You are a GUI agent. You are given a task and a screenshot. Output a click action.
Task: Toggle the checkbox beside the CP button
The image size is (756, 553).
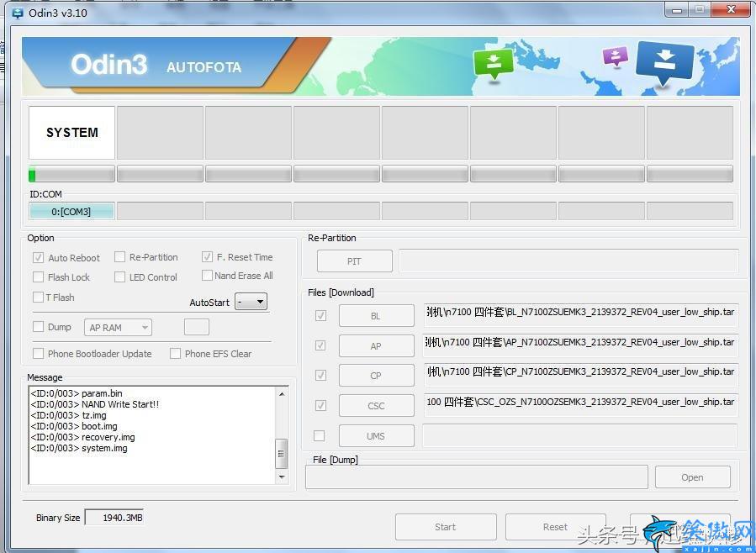pyautogui.click(x=320, y=375)
